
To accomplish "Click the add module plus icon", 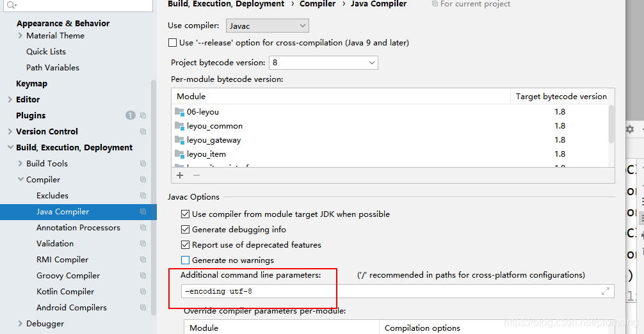I will [180, 175].
